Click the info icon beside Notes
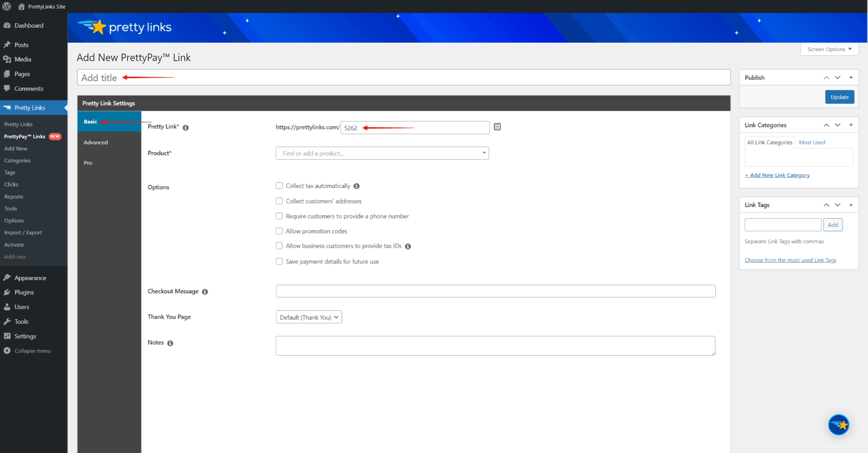Image resolution: width=868 pixels, height=453 pixels. click(x=170, y=343)
